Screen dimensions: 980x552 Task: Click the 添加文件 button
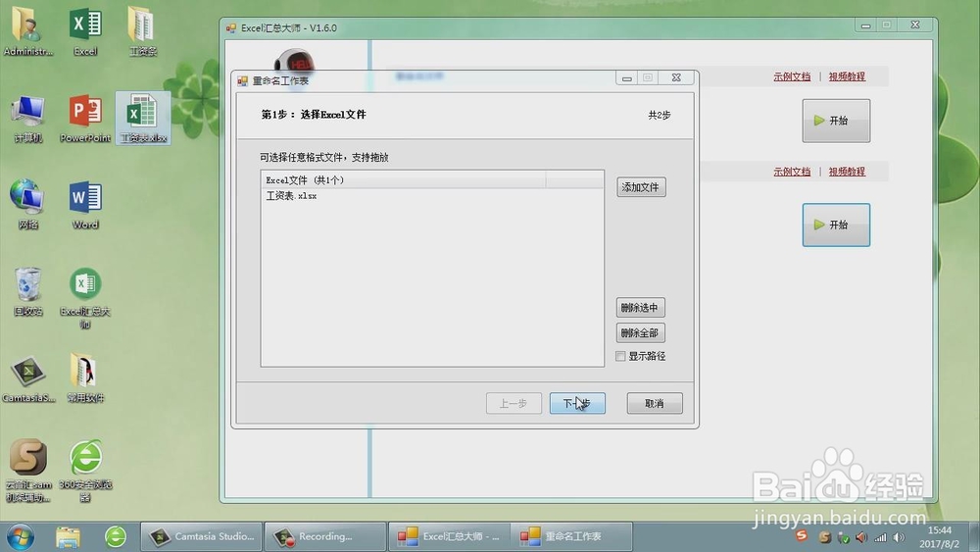click(641, 187)
